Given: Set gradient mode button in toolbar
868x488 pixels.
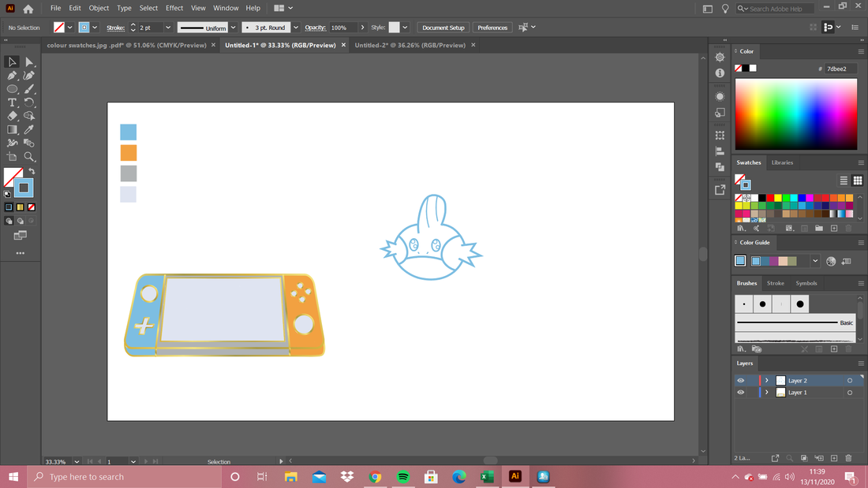Looking at the screenshot, I should click(x=20, y=207).
